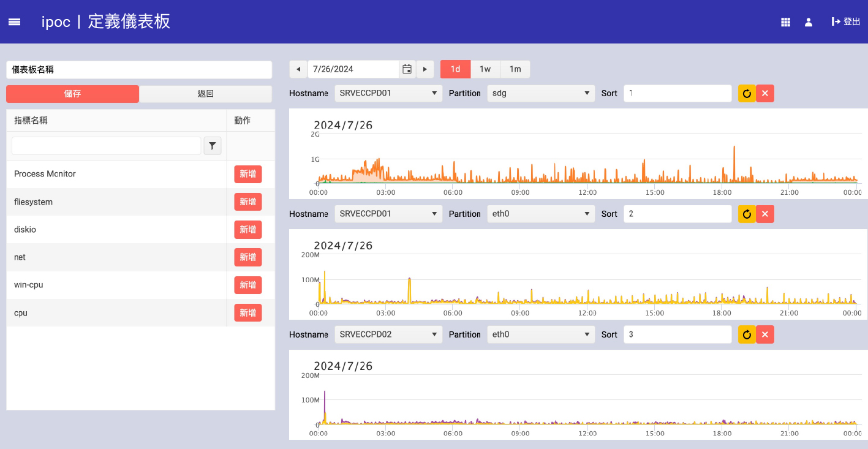Viewport: 868px width, 449px height.
Task: Go to next date with right arrow
Action: pos(425,69)
